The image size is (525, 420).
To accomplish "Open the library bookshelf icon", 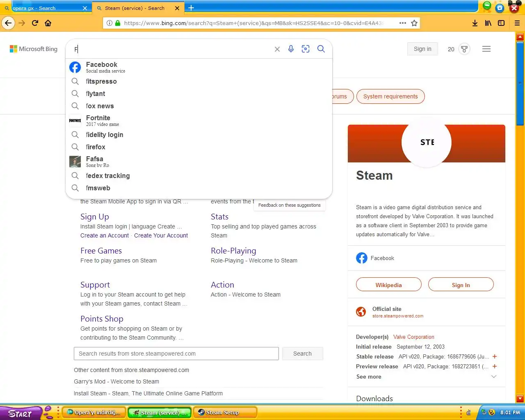I will tap(488, 23).
